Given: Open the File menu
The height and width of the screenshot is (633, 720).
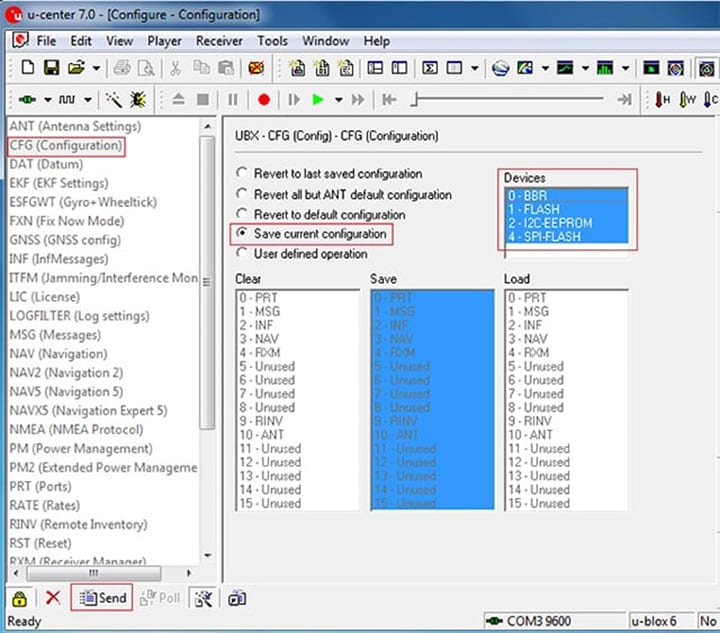Looking at the screenshot, I should tap(46, 41).
